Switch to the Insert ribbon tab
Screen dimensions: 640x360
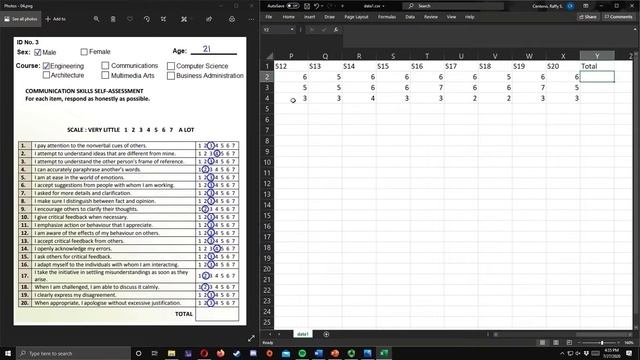coord(309,17)
